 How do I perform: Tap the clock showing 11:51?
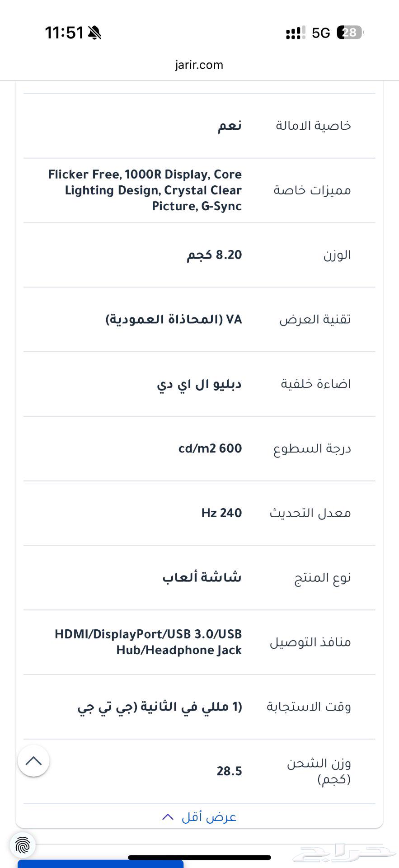click(x=64, y=33)
